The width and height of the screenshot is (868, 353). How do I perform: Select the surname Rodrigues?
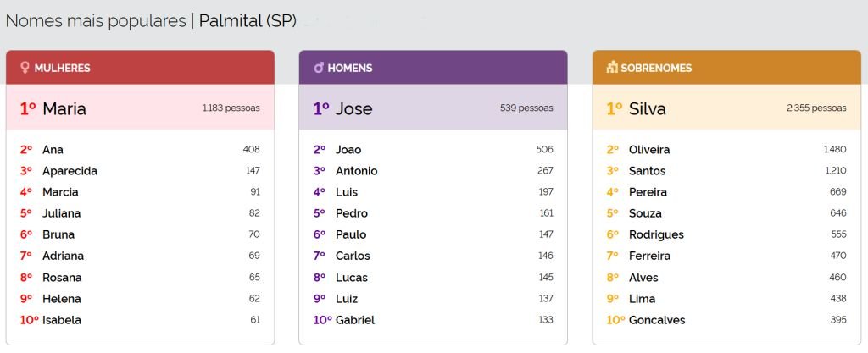tap(656, 234)
